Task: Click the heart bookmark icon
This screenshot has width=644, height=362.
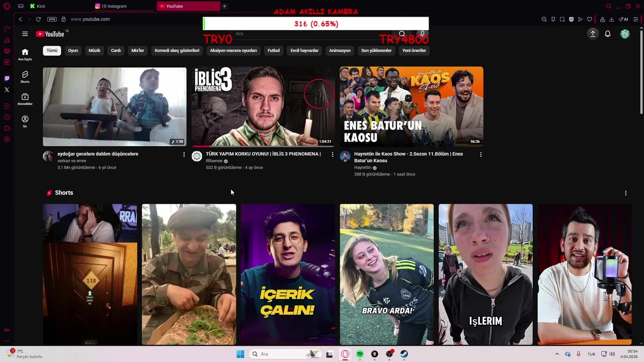Action: 590,19
